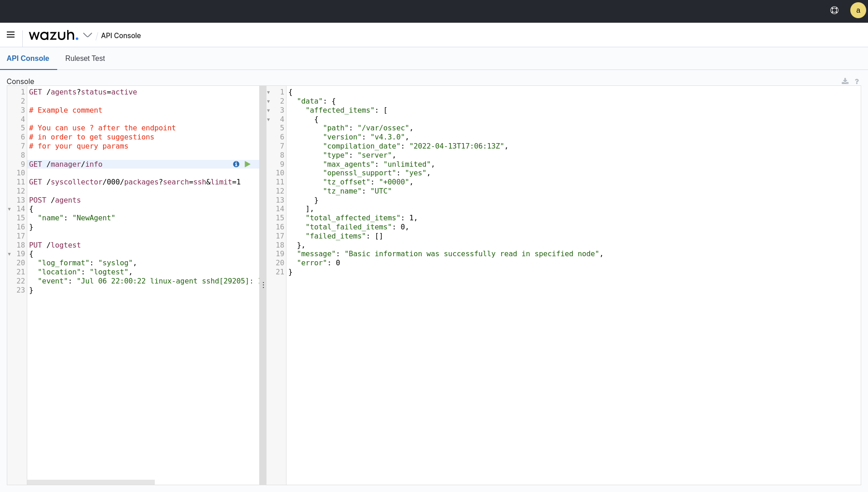Open the user profile avatar
This screenshot has height=492, width=868.
pyautogui.click(x=858, y=10)
